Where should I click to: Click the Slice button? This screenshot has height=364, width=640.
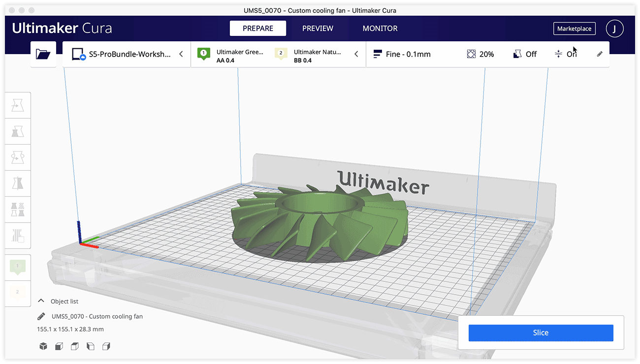click(x=541, y=333)
